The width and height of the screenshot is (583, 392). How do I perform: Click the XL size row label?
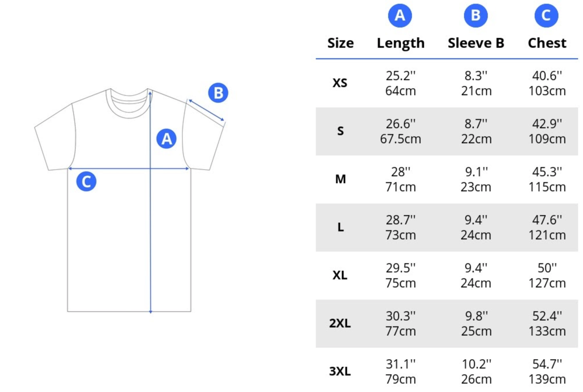coord(340,275)
